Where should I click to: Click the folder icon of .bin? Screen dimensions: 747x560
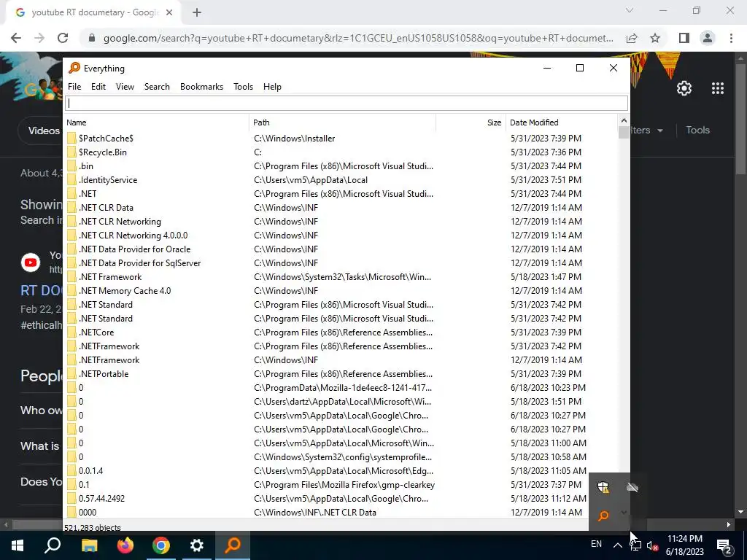click(x=71, y=166)
